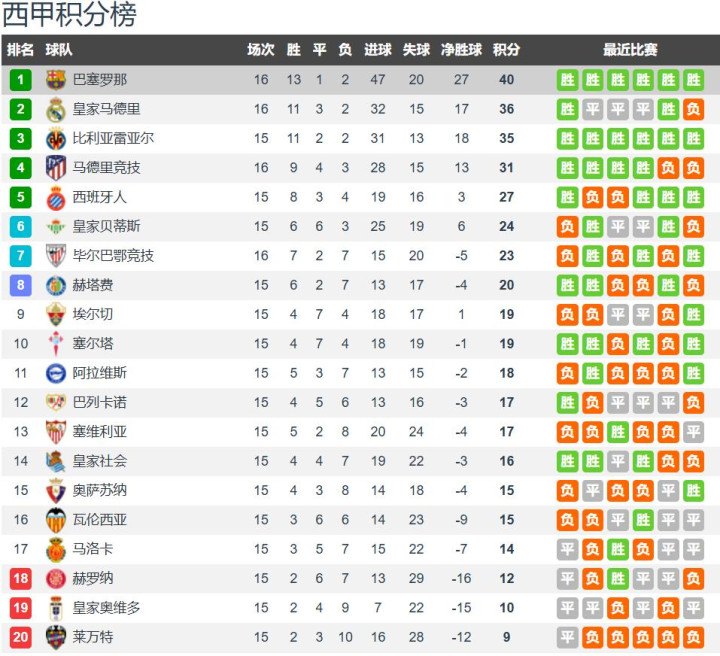Image resolution: width=720 pixels, height=656 pixels.
Task: Open the 皇家奥维多 team page link
Action: tap(106, 608)
